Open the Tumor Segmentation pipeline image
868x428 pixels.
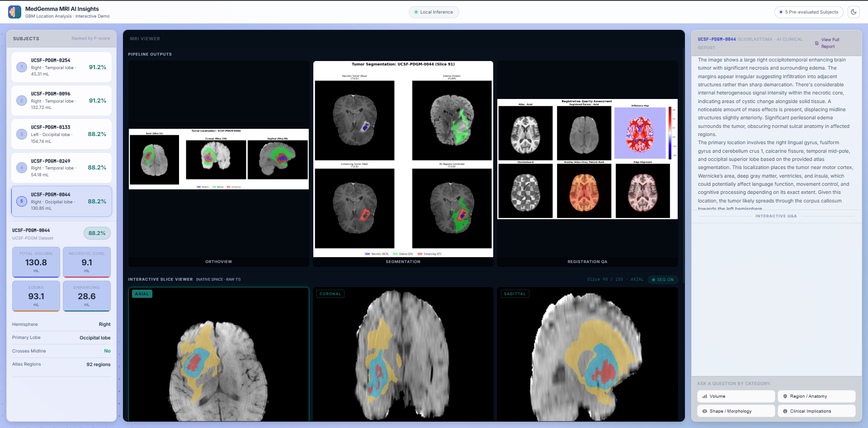click(403, 159)
